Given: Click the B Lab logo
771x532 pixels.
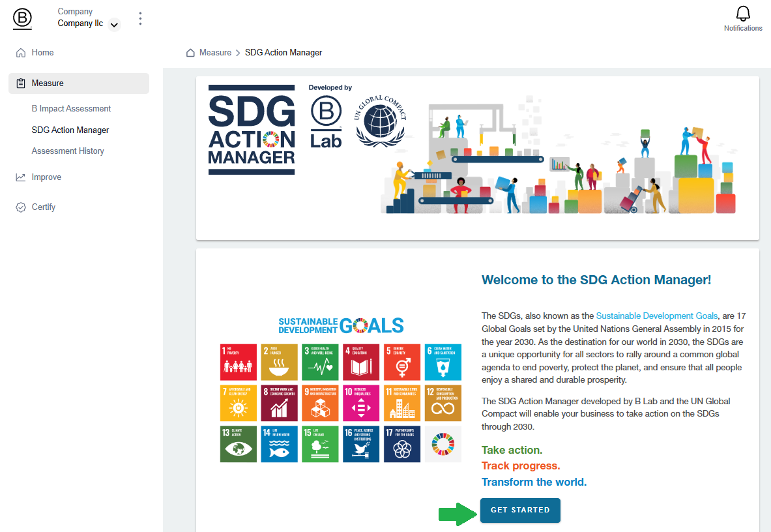Looking at the screenshot, I should pyautogui.click(x=326, y=122).
